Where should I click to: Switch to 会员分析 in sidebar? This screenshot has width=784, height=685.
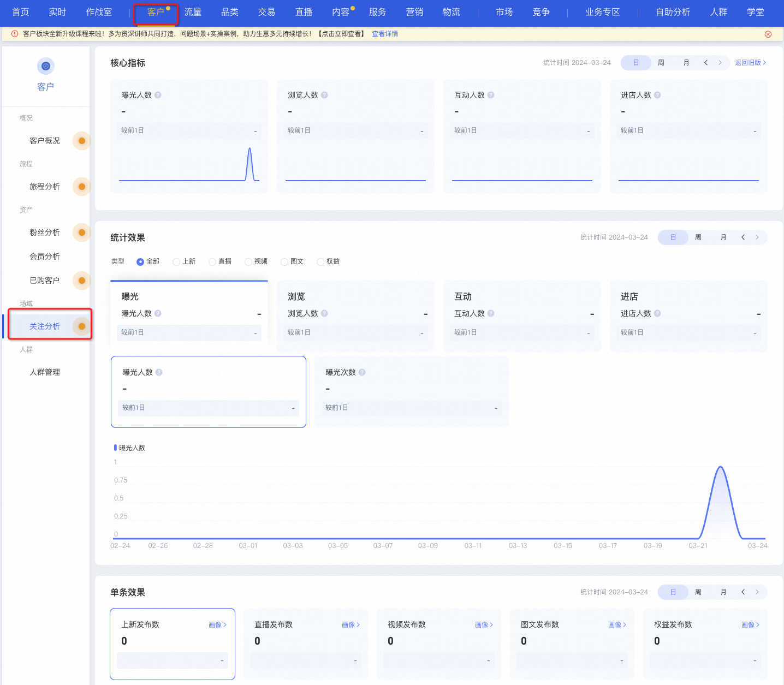[x=45, y=257]
